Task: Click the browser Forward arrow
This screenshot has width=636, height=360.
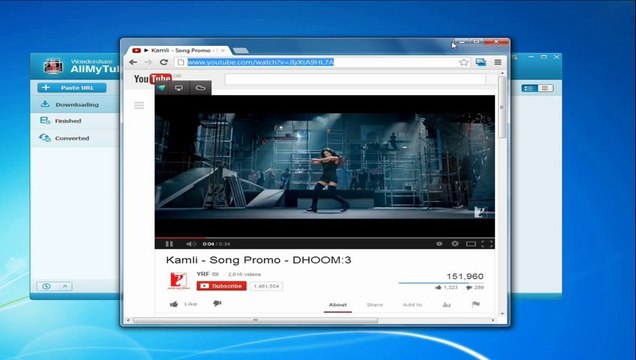Action: [148, 62]
